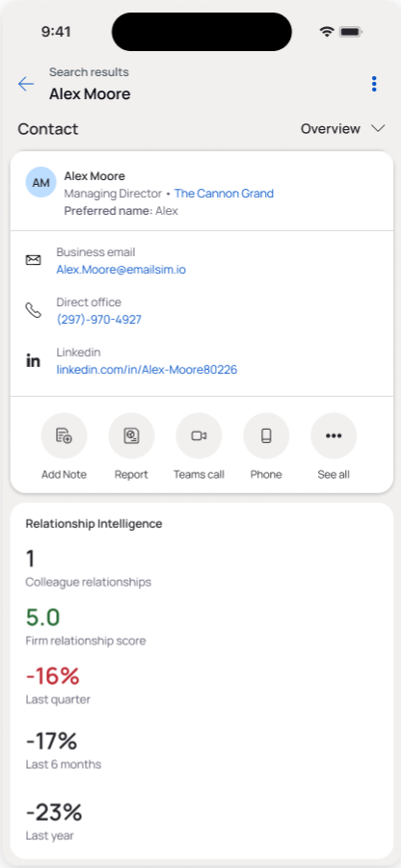Image resolution: width=401 pixels, height=868 pixels.
Task: Tap the -16% Last quarter value
Action: coord(53,675)
